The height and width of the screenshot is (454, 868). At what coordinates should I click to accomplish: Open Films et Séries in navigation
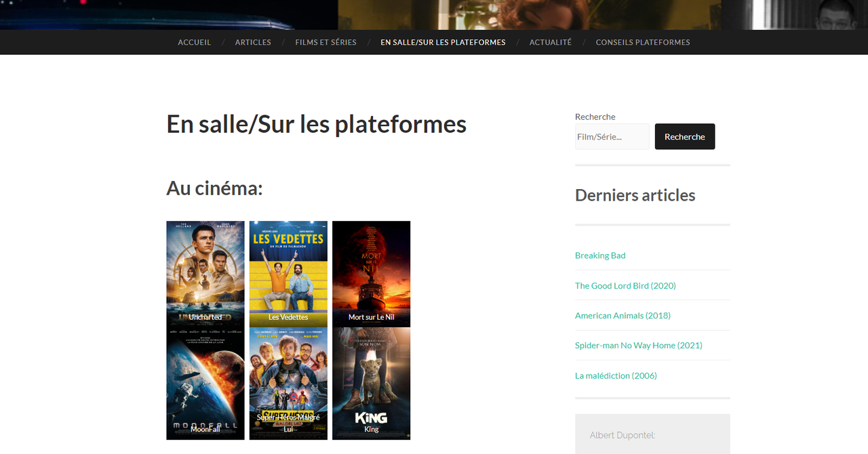pos(325,42)
